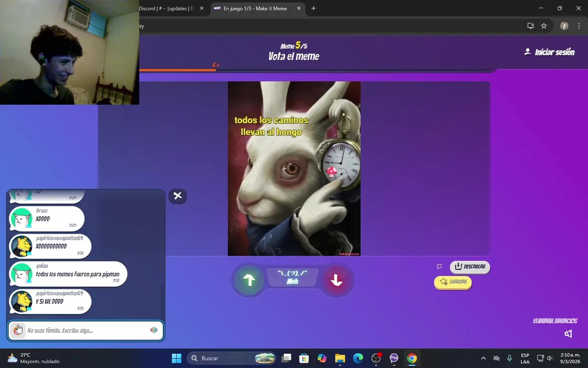588x368 pixels.
Task: Open the weather widget showing 21°C
Action: click(x=33, y=358)
